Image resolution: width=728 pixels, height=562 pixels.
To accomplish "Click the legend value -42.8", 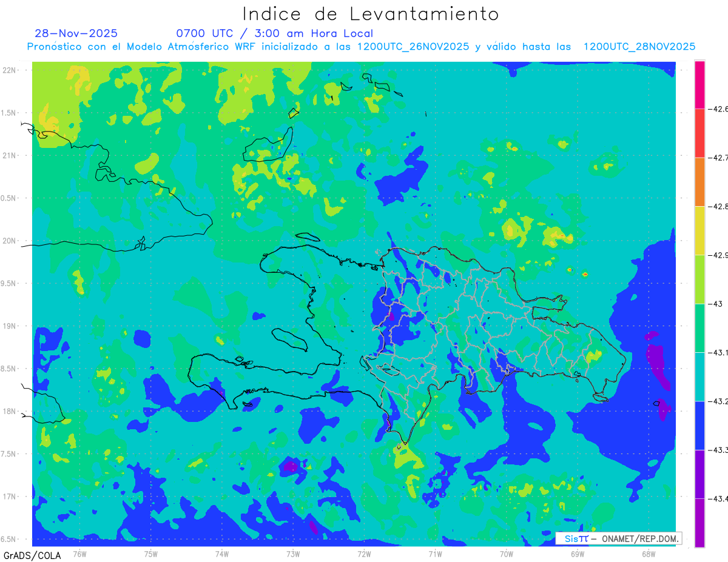I will tap(718, 206).
